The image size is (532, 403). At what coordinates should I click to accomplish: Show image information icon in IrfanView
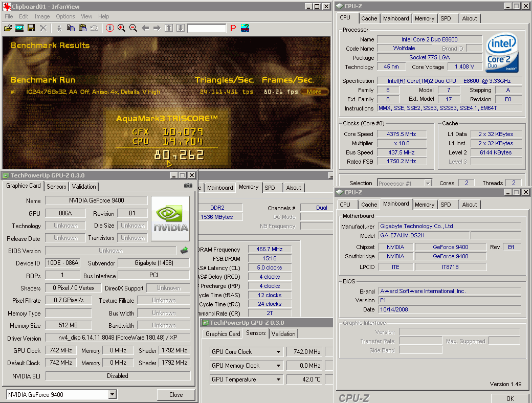pos(109,28)
